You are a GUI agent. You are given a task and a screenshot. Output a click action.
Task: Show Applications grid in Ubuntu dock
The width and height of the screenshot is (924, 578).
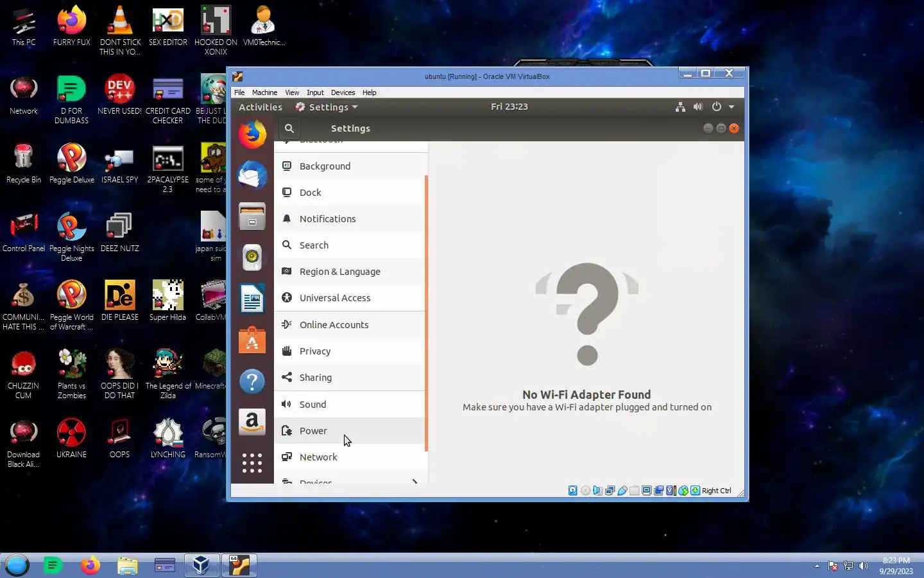(x=252, y=463)
